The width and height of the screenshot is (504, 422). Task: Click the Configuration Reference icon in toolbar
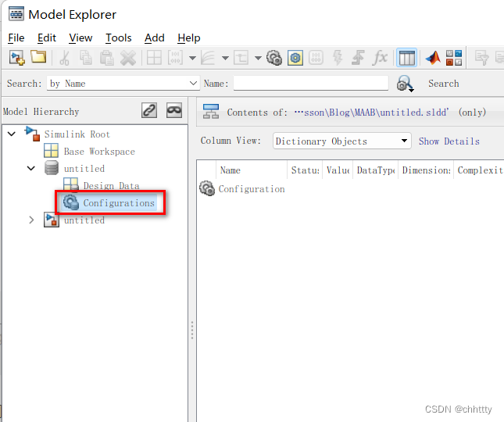tap(295, 58)
